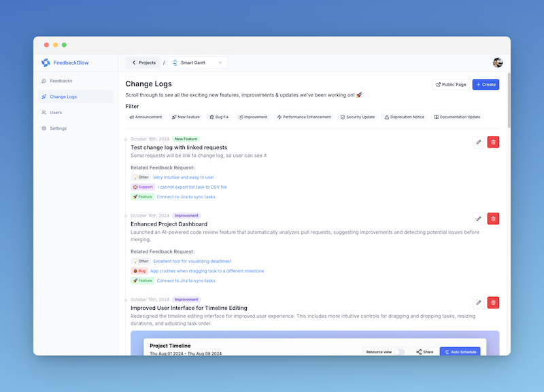This screenshot has width=544, height=392.
Task: Open Feedbacks in the sidebar
Action: pyautogui.click(x=75, y=81)
